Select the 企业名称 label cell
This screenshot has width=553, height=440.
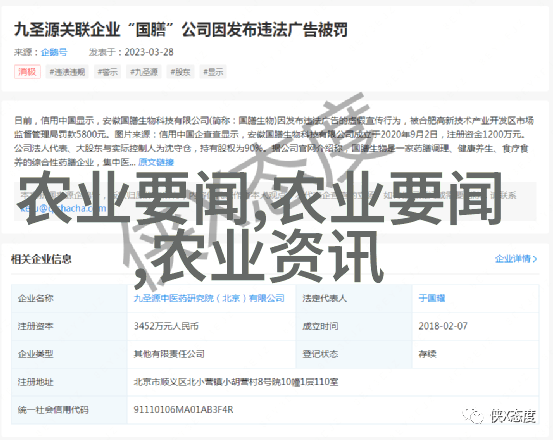69,298
